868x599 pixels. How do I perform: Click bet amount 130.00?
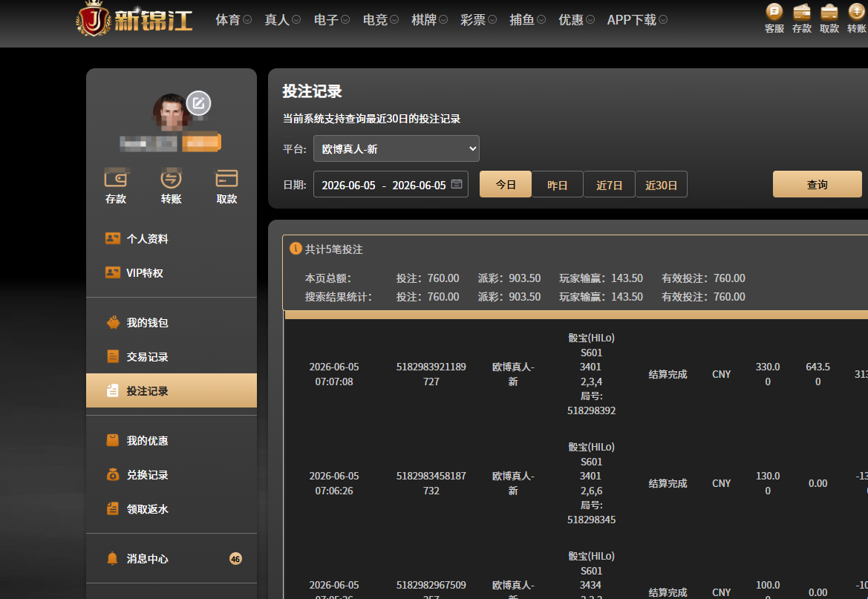tap(768, 483)
